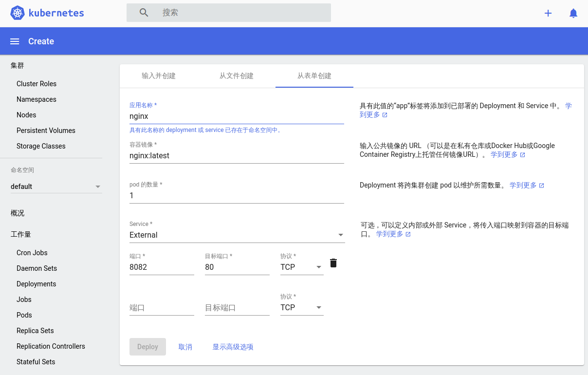Open Deployments in sidebar

(x=36, y=284)
